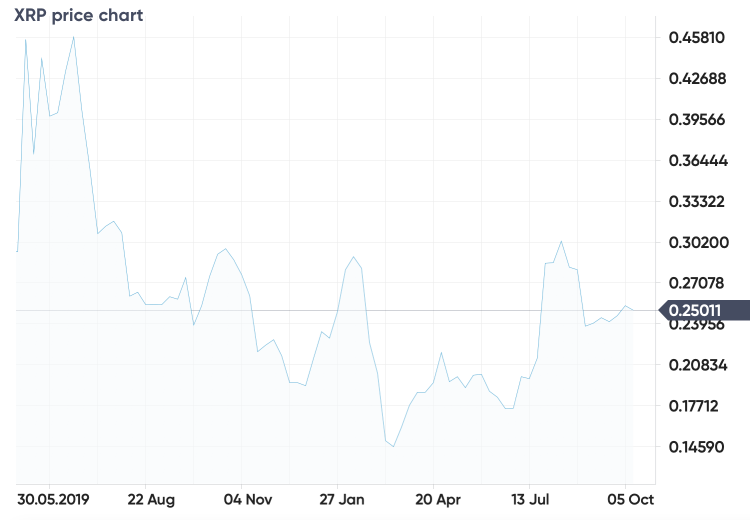This screenshot has width=750, height=531.
Task: Click the 0.33322 price axis label
Action: coord(697,201)
